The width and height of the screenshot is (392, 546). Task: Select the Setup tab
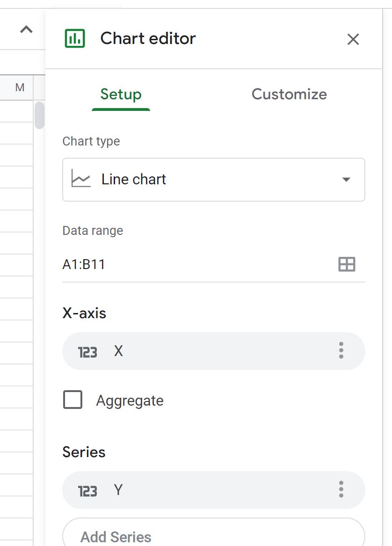[x=121, y=95]
